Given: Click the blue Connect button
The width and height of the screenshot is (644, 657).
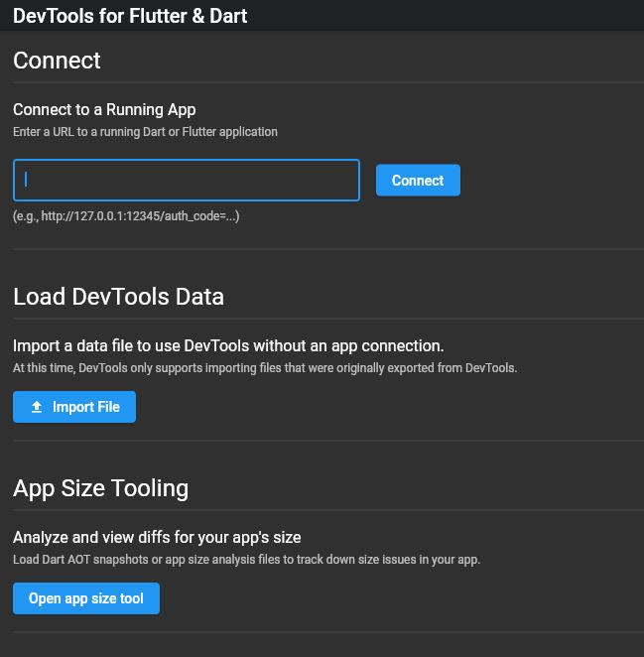Looking at the screenshot, I should (x=418, y=181).
